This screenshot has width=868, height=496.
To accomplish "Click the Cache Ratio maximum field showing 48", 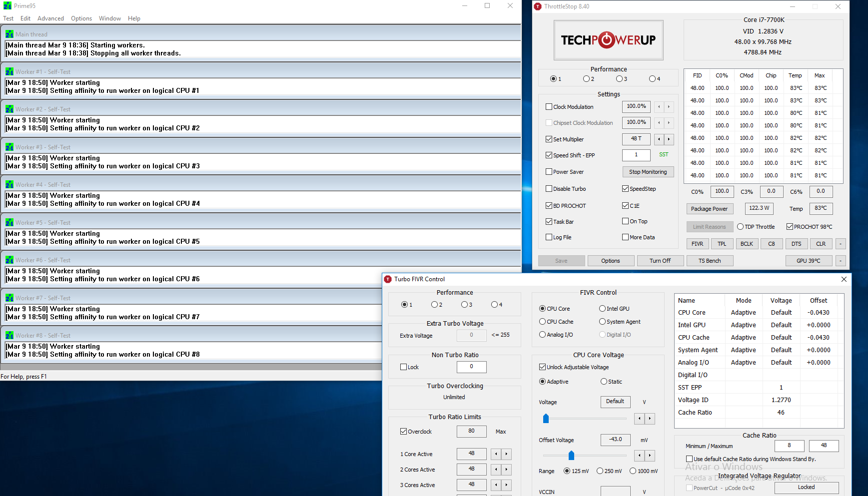I will (x=824, y=446).
